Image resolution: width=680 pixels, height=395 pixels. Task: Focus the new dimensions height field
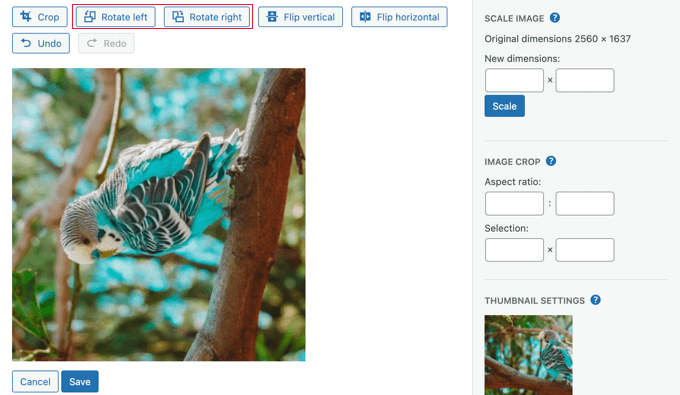pyautogui.click(x=585, y=80)
